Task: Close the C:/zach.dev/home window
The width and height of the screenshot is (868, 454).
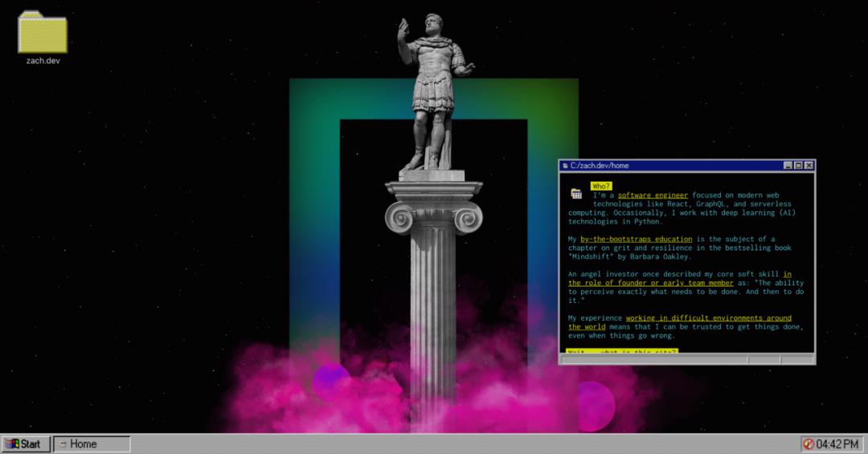Action: click(809, 166)
